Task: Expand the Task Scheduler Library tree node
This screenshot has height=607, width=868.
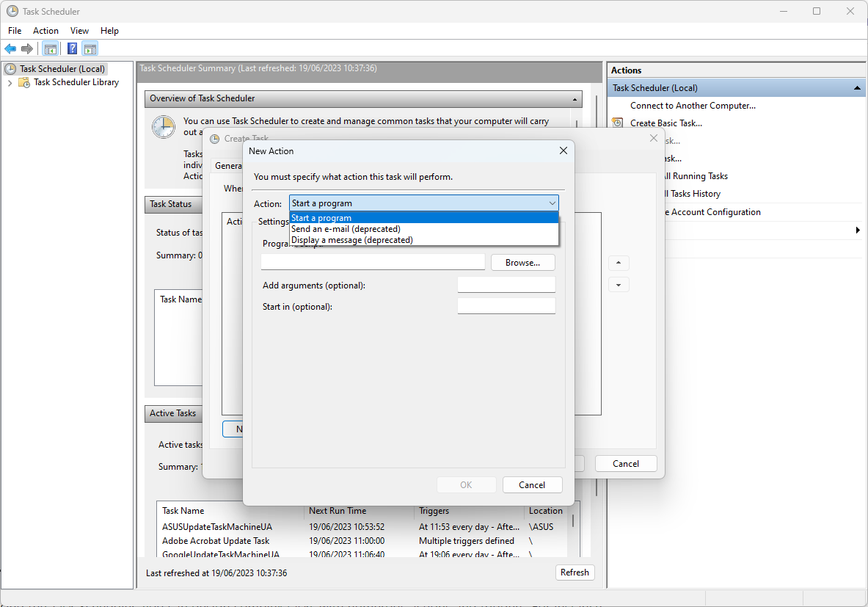Action: [x=10, y=83]
